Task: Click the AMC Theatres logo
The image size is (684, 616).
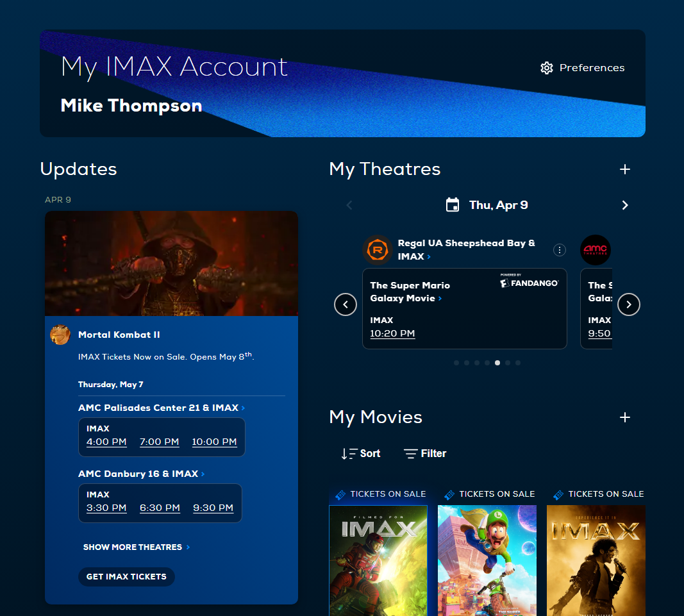Action: coord(596,250)
